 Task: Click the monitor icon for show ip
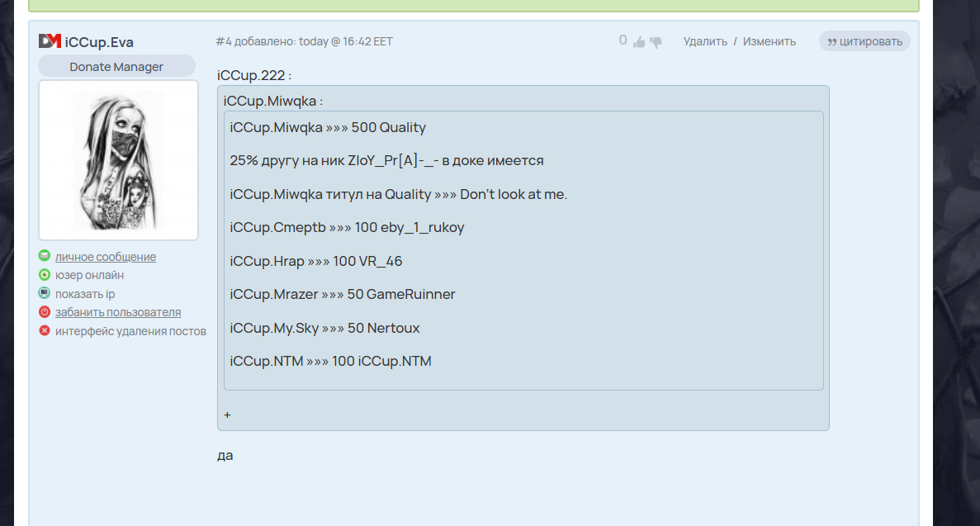[x=45, y=292]
